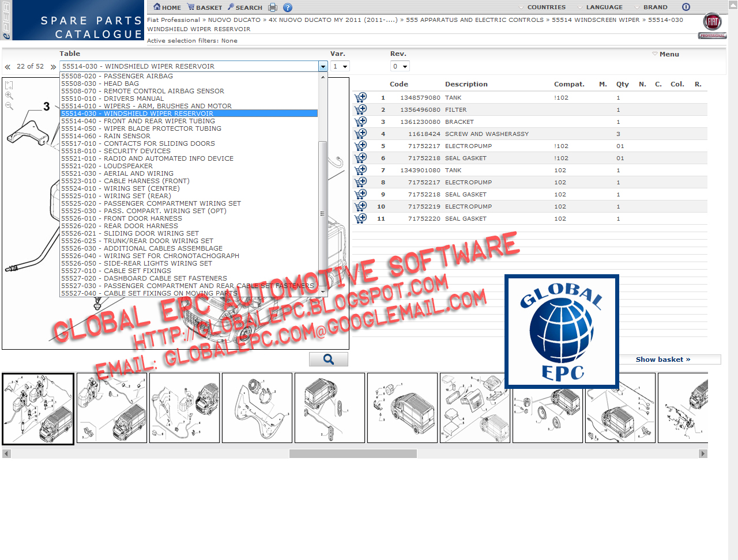Image resolution: width=738 pixels, height=560 pixels.
Task: Go to previous table arrow
Action: click(7, 67)
